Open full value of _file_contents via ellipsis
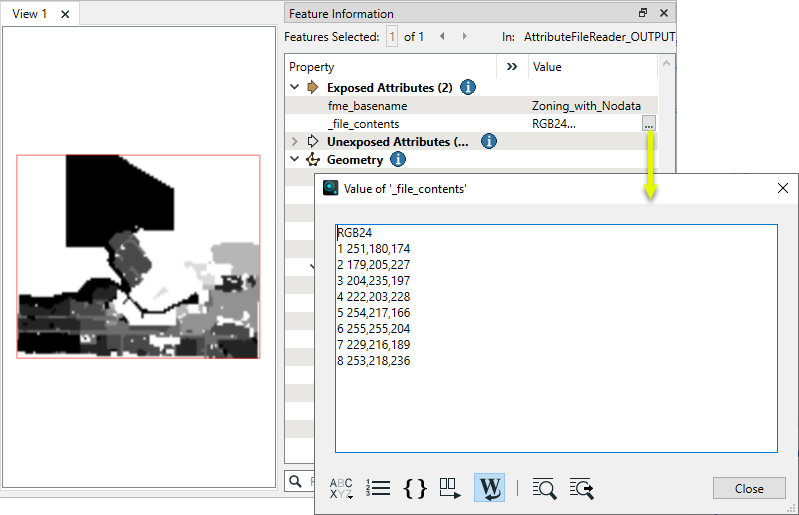 [x=649, y=124]
